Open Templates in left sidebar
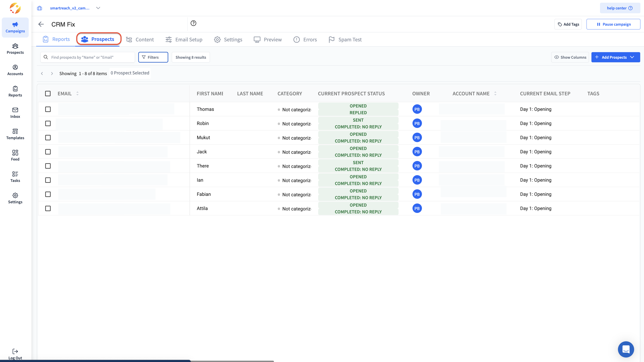Viewport: 644px width, 362px height. click(15, 134)
